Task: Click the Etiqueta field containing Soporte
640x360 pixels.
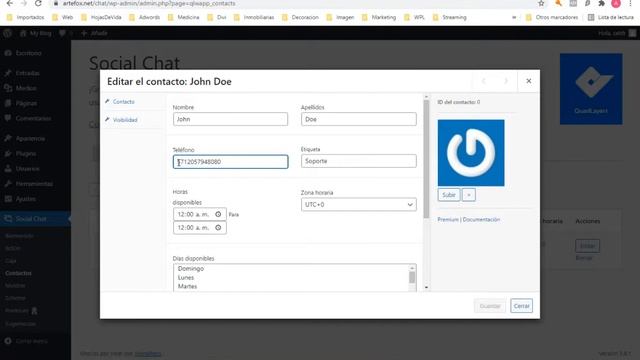Action: pos(359,161)
